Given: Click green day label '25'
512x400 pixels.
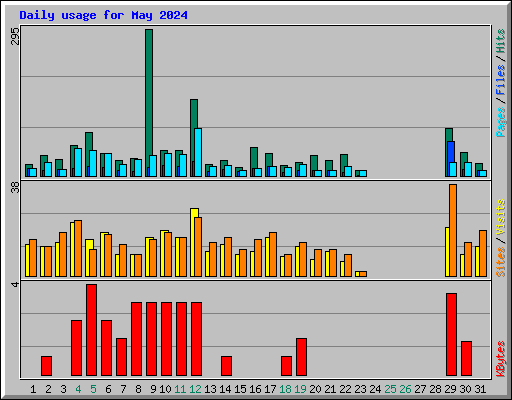Looking at the screenshot, I should pyautogui.click(x=390, y=389).
